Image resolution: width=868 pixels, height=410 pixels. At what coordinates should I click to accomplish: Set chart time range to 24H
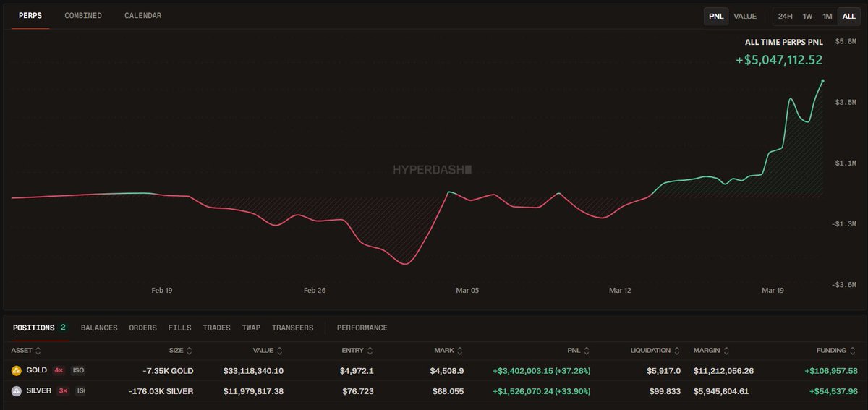[785, 16]
